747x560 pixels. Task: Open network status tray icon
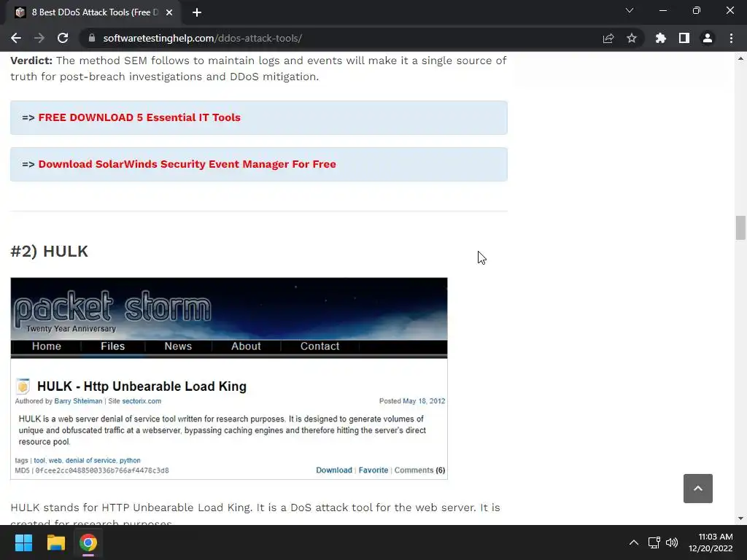click(x=654, y=542)
